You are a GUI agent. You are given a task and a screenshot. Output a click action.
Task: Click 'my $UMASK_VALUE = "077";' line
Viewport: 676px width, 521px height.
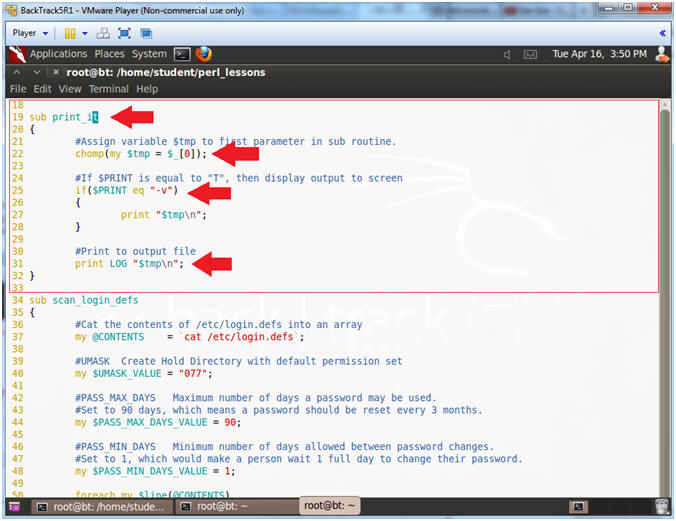tap(144, 373)
